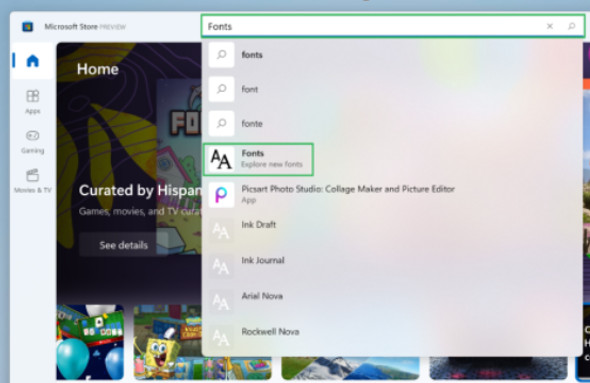Select the 'fonte' search suggestion

pyautogui.click(x=392, y=123)
